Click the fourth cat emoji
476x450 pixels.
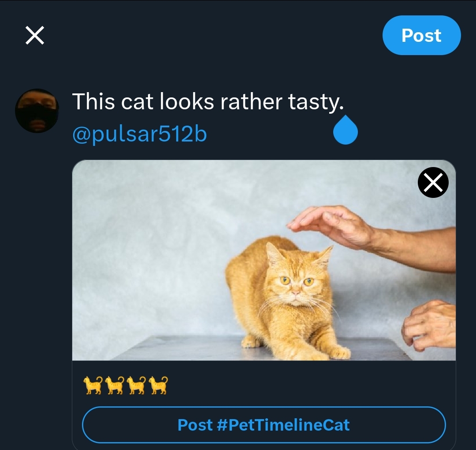(158, 385)
